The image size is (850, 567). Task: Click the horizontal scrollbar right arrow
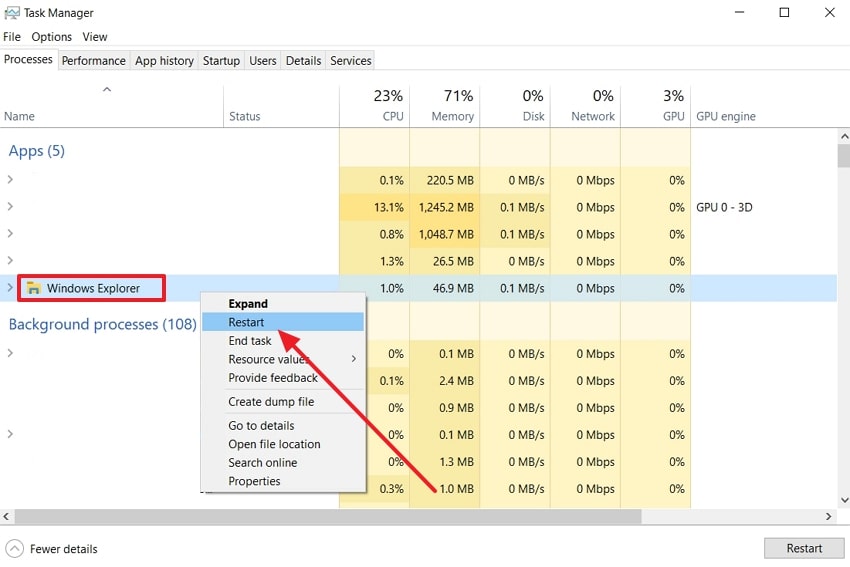point(829,517)
